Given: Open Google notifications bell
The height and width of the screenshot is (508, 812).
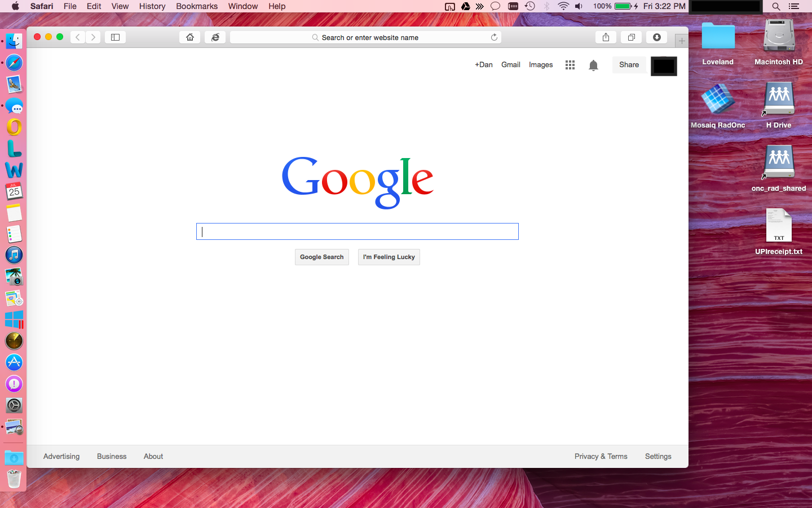Looking at the screenshot, I should click(x=593, y=65).
